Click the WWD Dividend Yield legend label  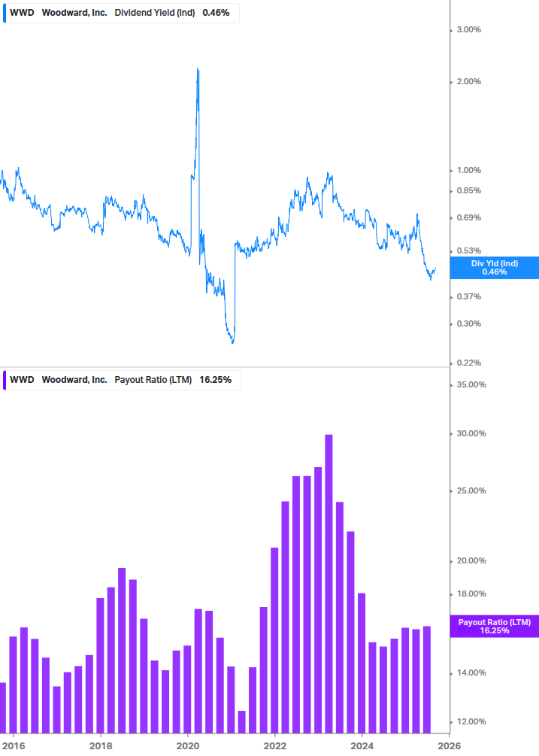121,13
